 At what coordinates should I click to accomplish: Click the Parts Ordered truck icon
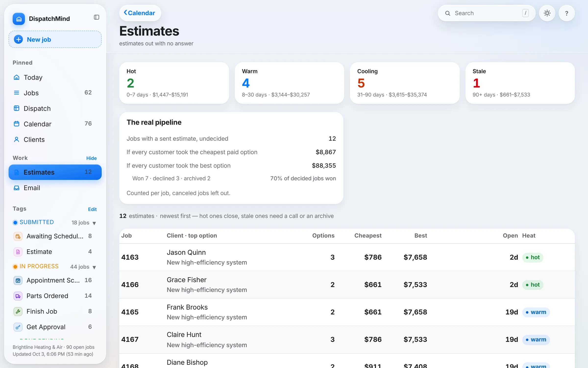18,296
